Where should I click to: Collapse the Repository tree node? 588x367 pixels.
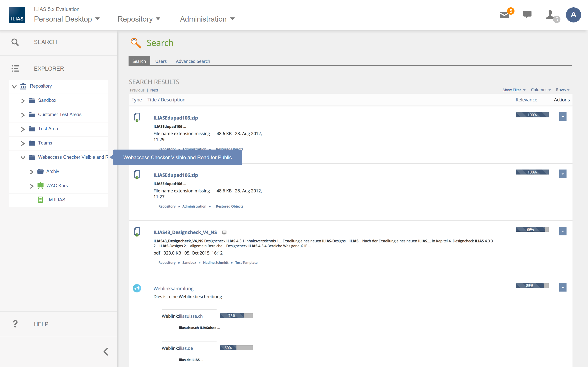point(14,86)
